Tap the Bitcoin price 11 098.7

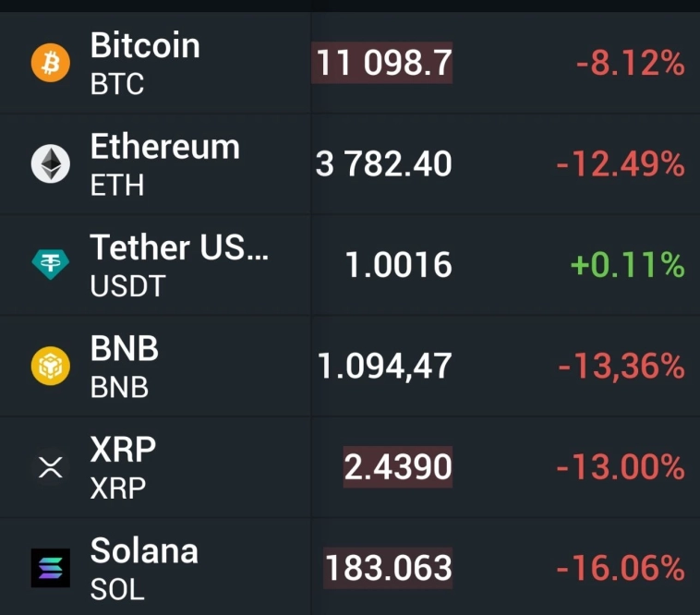pyautogui.click(x=383, y=64)
